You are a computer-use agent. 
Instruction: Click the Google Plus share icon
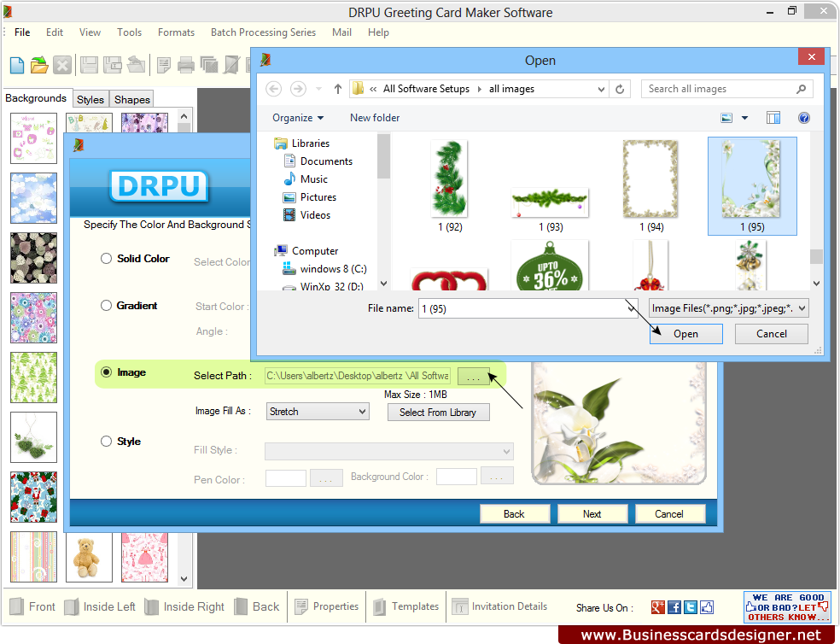pyautogui.click(x=658, y=607)
